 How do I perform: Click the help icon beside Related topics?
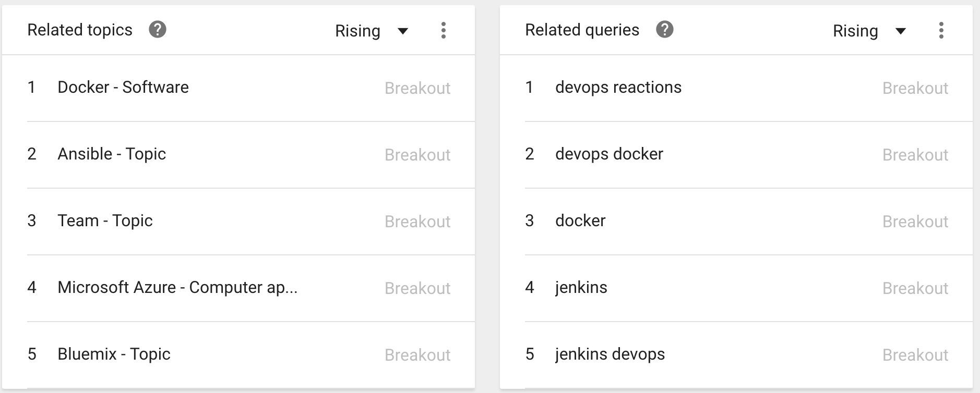pos(158,30)
